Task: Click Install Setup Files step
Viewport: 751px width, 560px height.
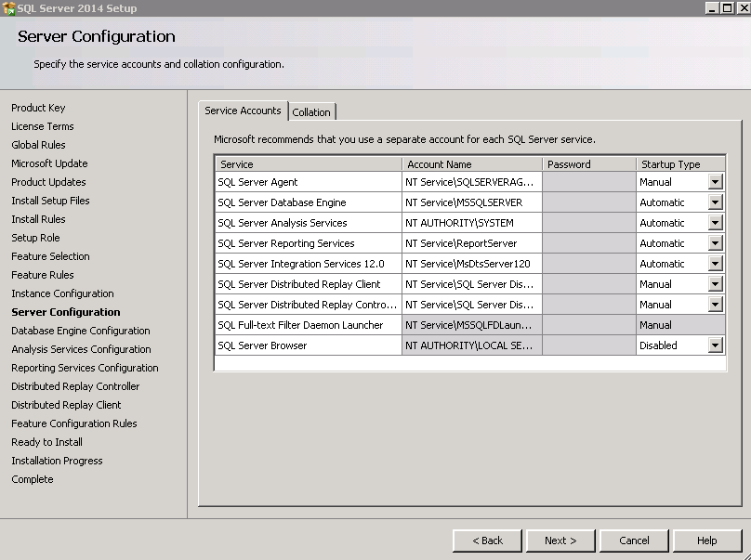Action: 50,201
